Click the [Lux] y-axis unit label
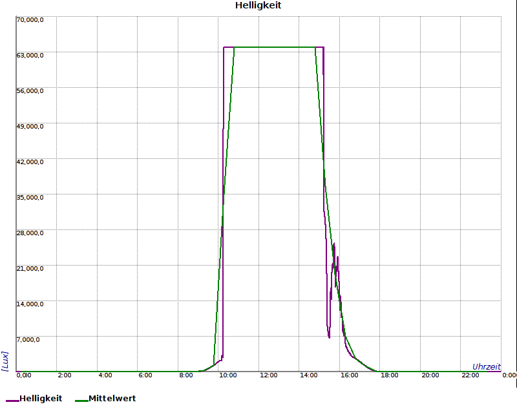This screenshot has height=420, width=517. pyautogui.click(x=5, y=361)
